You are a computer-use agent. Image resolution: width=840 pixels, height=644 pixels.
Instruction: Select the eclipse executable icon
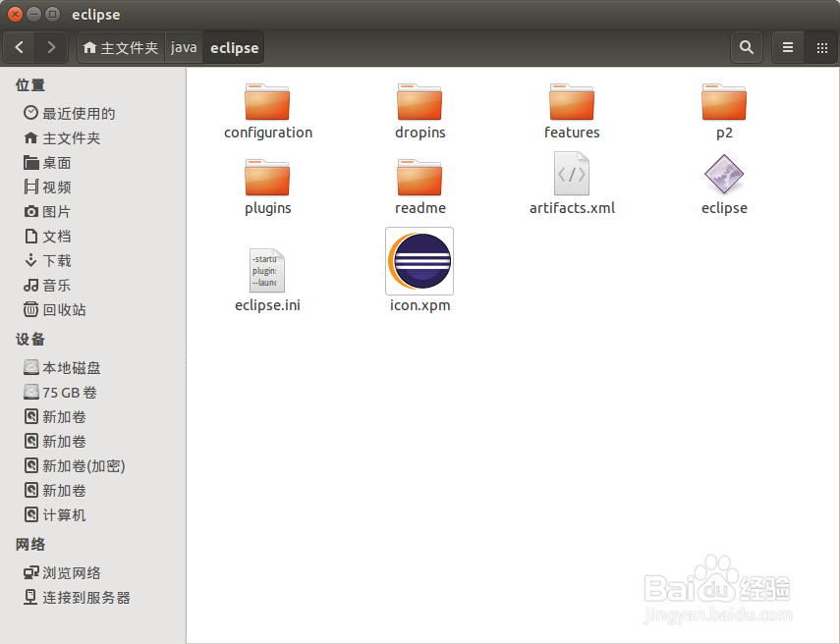tap(724, 174)
